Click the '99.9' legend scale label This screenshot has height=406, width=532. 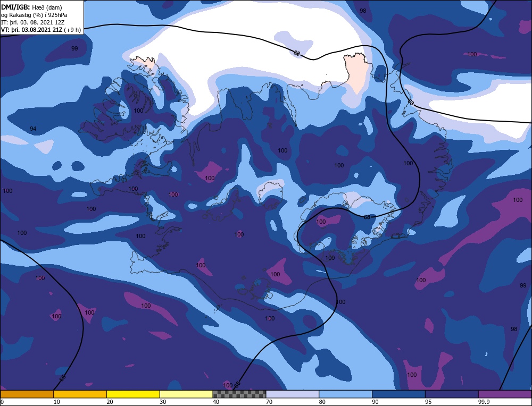[484, 402]
